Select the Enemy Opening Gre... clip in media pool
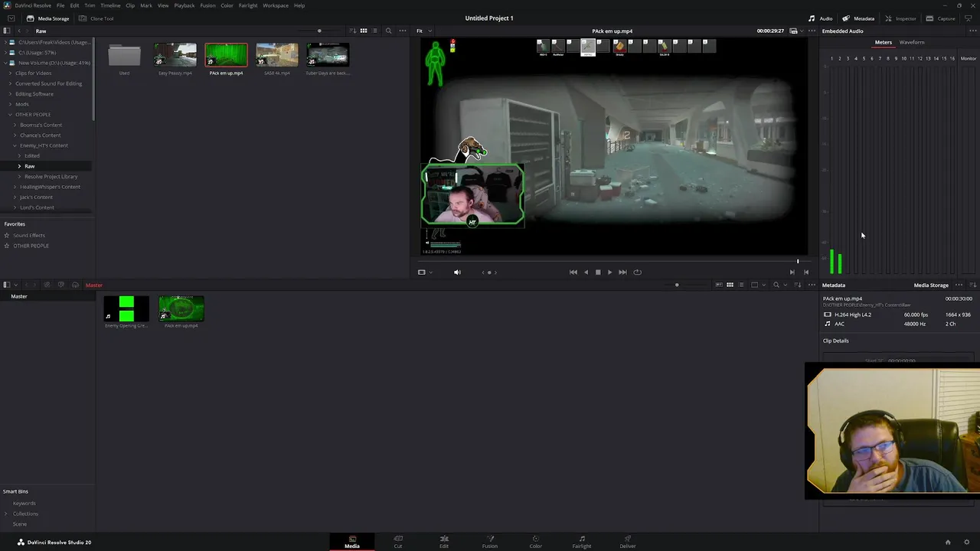980x551 pixels. point(126,308)
